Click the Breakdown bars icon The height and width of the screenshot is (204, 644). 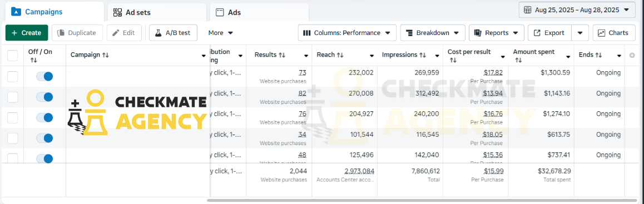coord(409,33)
